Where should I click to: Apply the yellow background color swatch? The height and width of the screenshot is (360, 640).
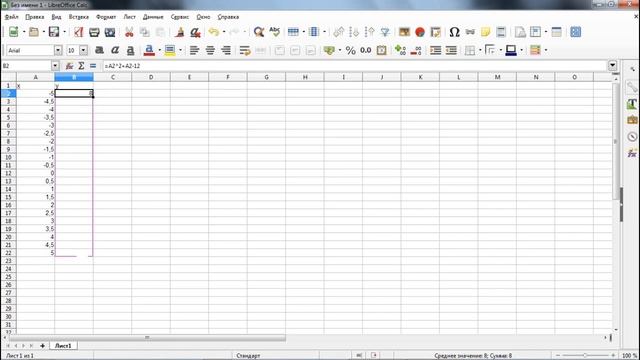[170, 50]
